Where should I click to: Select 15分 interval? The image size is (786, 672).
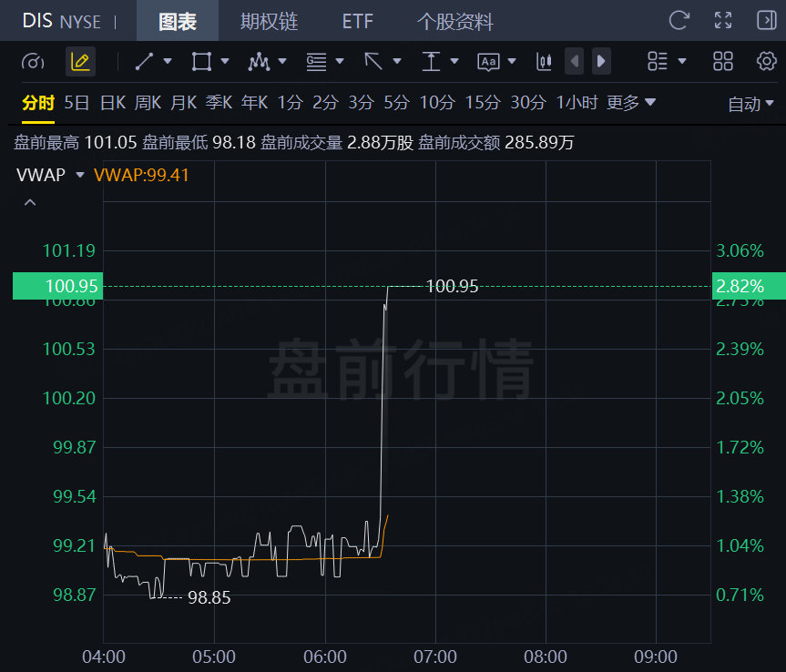(483, 103)
